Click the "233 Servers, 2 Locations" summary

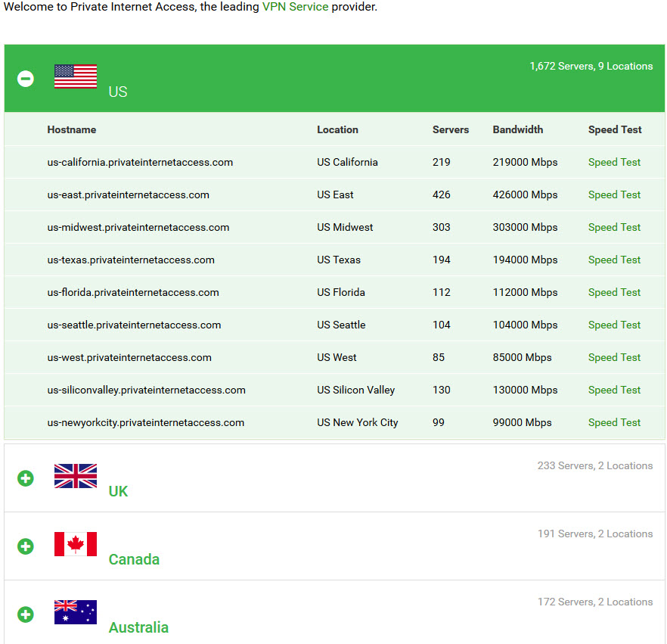595,465
